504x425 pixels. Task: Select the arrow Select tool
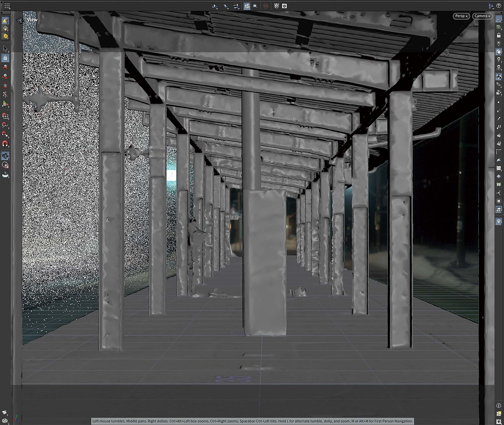[x=5, y=48]
